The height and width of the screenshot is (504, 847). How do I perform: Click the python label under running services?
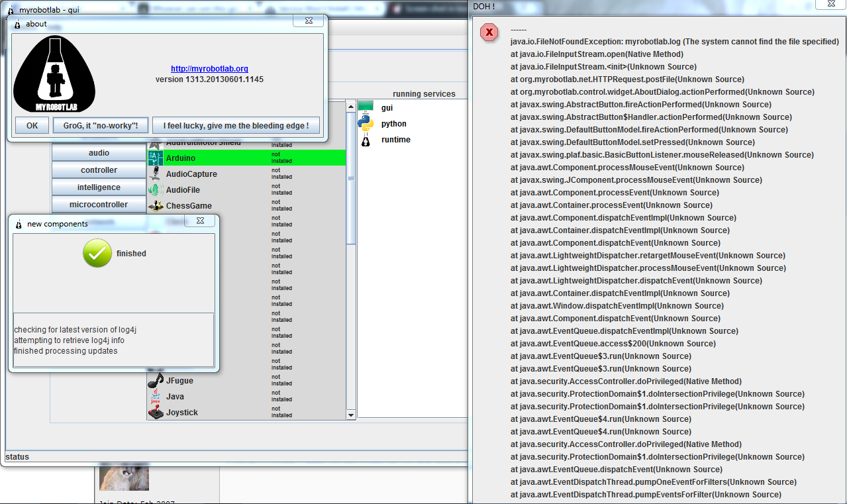click(x=394, y=124)
